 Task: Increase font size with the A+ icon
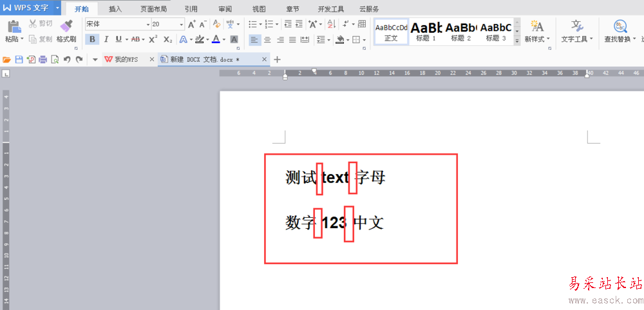[192, 24]
